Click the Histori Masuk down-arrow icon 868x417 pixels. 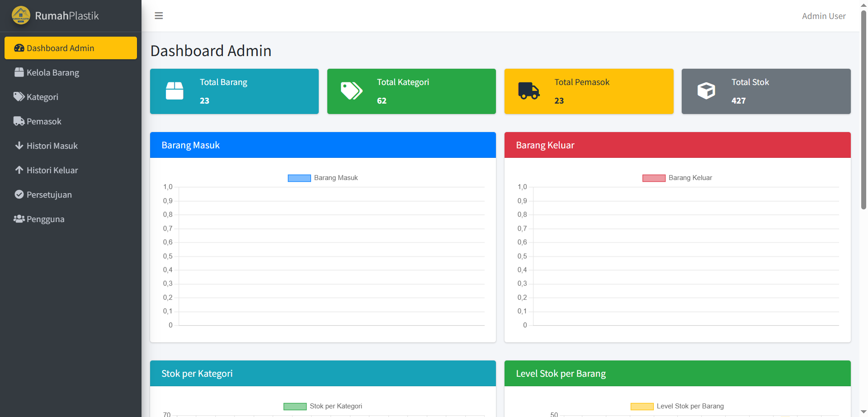[x=19, y=146]
